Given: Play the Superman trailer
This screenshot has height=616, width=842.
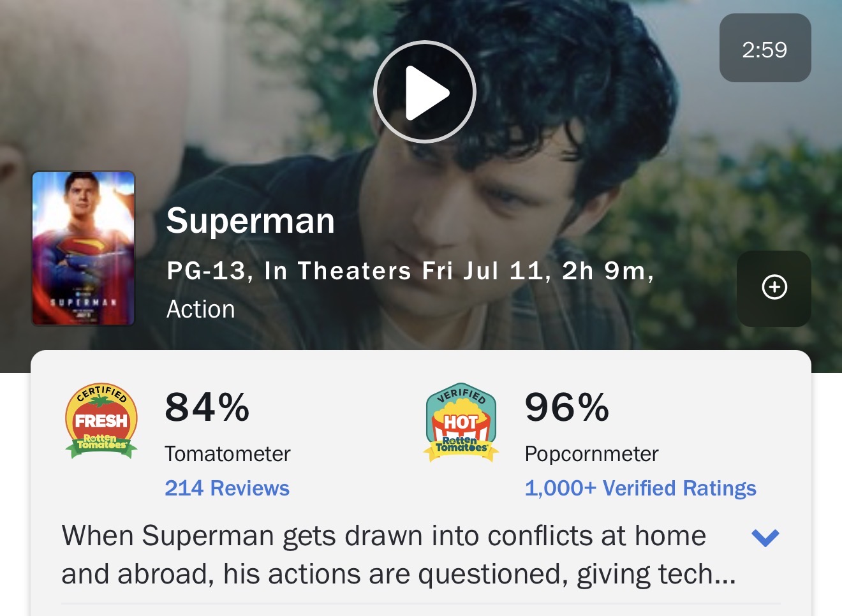Looking at the screenshot, I should [x=425, y=92].
